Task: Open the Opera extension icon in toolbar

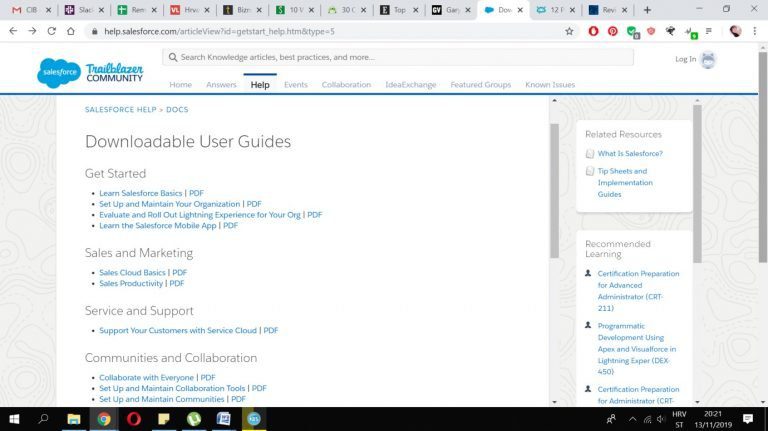Action: (x=593, y=31)
